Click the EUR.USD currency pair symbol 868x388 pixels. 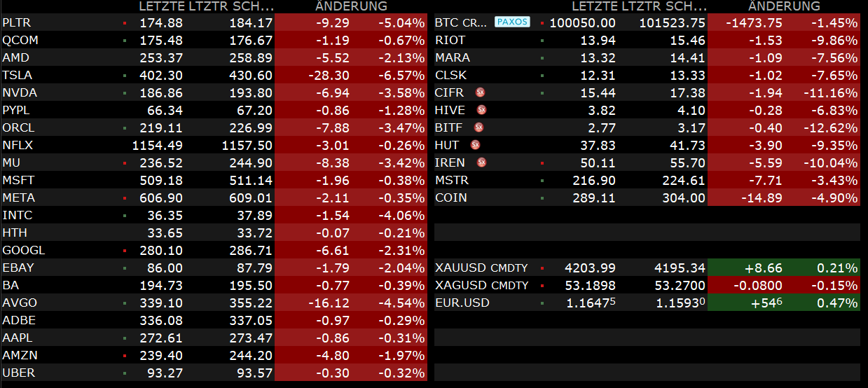click(x=462, y=303)
